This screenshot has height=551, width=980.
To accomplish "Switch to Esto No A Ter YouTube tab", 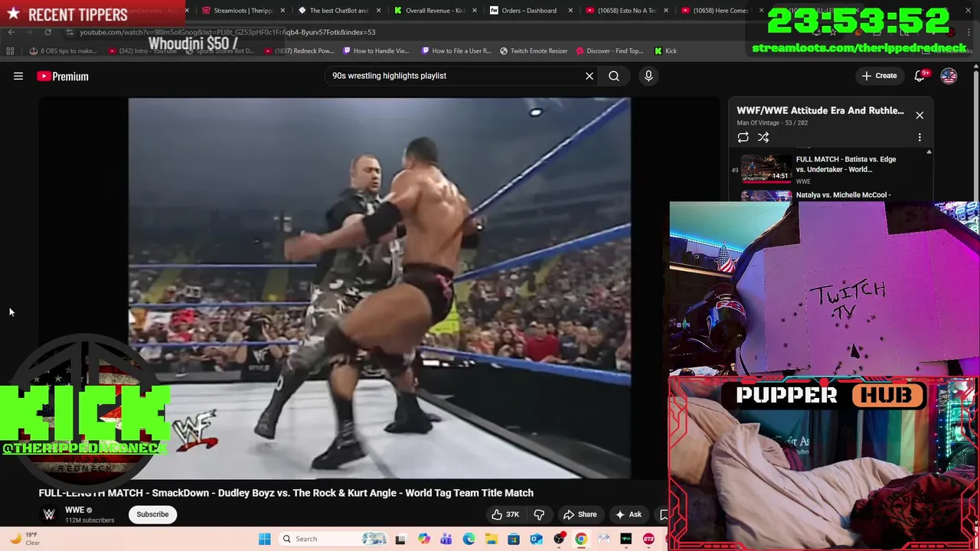I will [626, 11].
